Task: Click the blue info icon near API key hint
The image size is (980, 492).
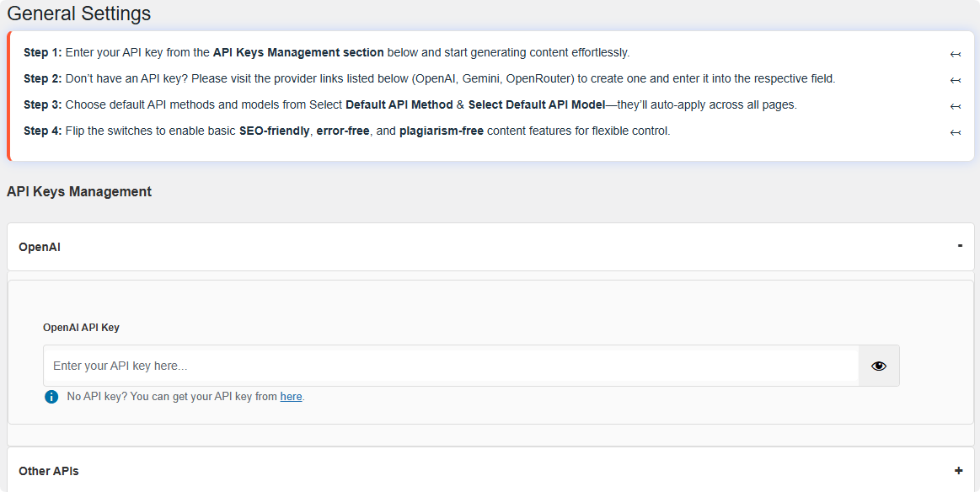Action: [51, 396]
